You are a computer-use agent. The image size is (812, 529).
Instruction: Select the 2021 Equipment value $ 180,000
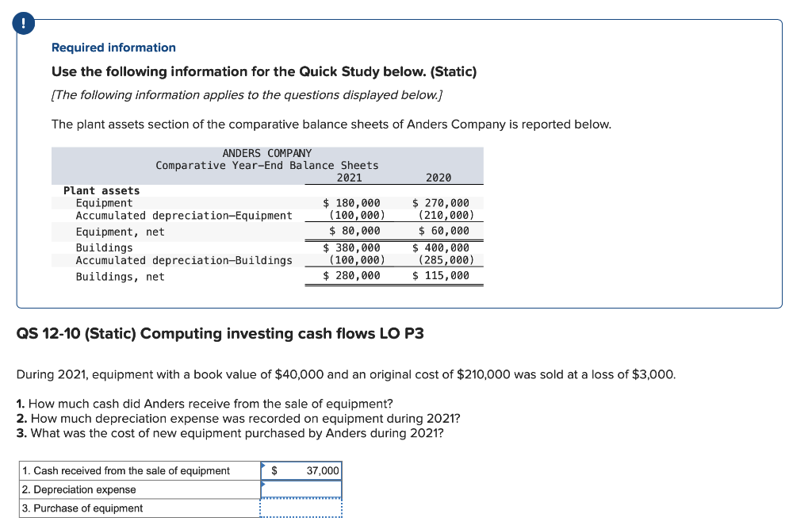pyautogui.click(x=351, y=203)
